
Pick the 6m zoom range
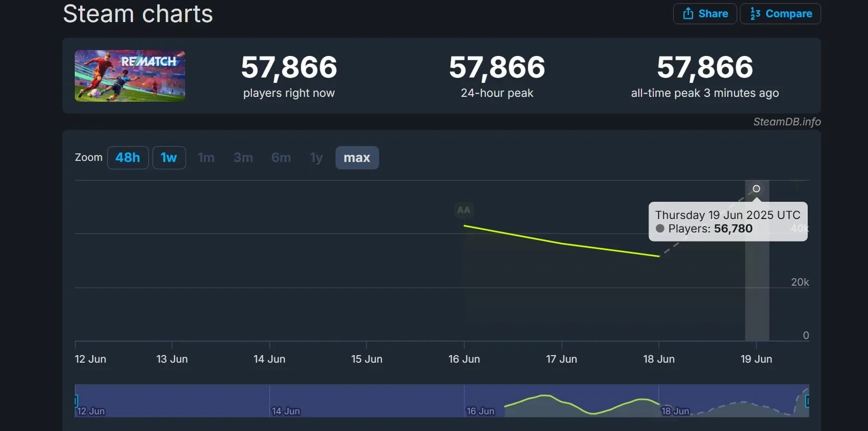pyautogui.click(x=281, y=158)
